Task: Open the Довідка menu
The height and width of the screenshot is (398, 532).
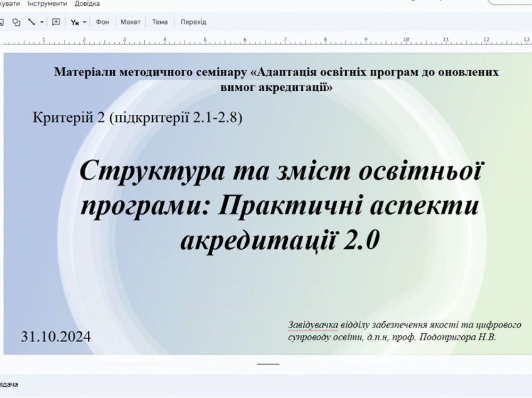Action: [87, 4]
